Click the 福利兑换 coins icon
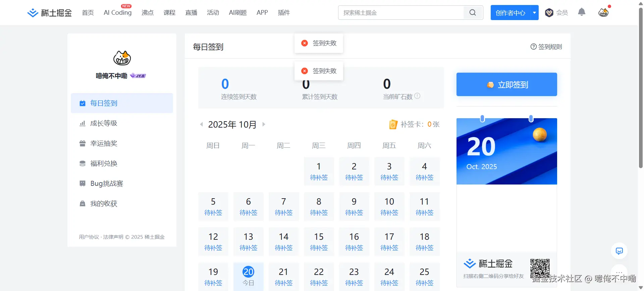Viewport: 644px width, 291px height. coord(83,163)
